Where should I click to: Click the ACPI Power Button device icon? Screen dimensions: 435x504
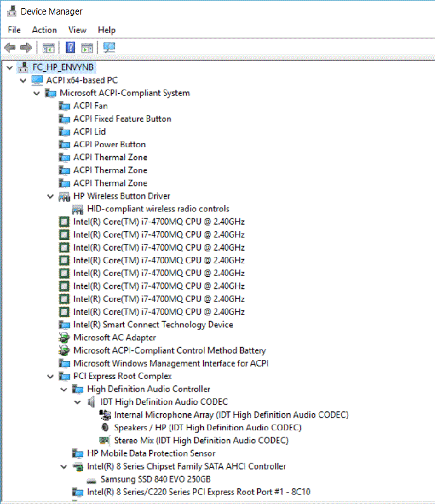(64, 145)
